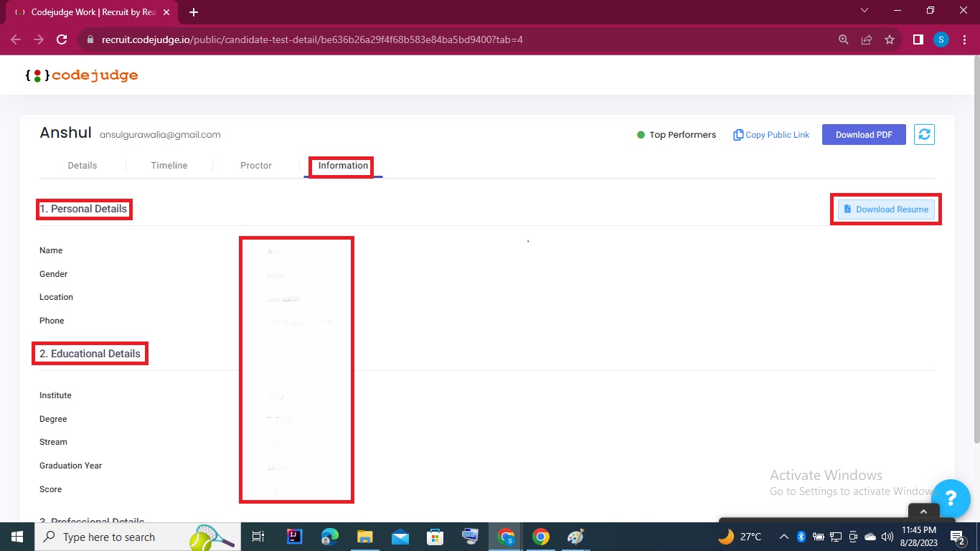Launch IntelliJ IDEA from the taskbar
The image size is (980, 551).
pyautogui.click(x=294, y=537)
